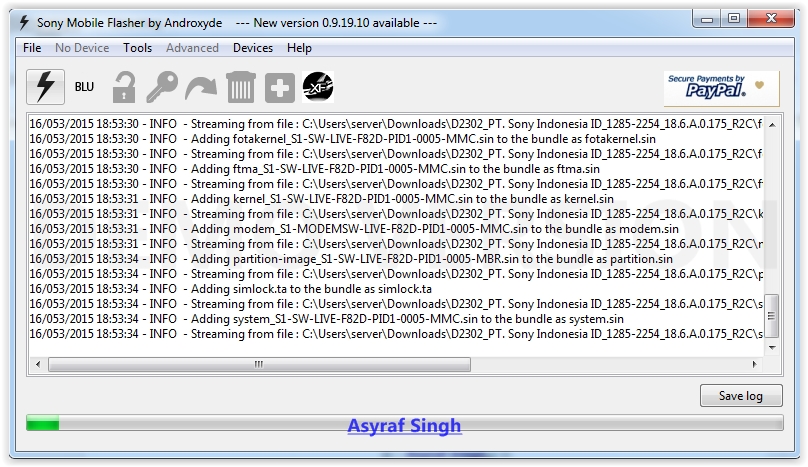Select log line adding fotakernel.sin to bundle
This screenshot has height=467, width=808.
[342, 139]
